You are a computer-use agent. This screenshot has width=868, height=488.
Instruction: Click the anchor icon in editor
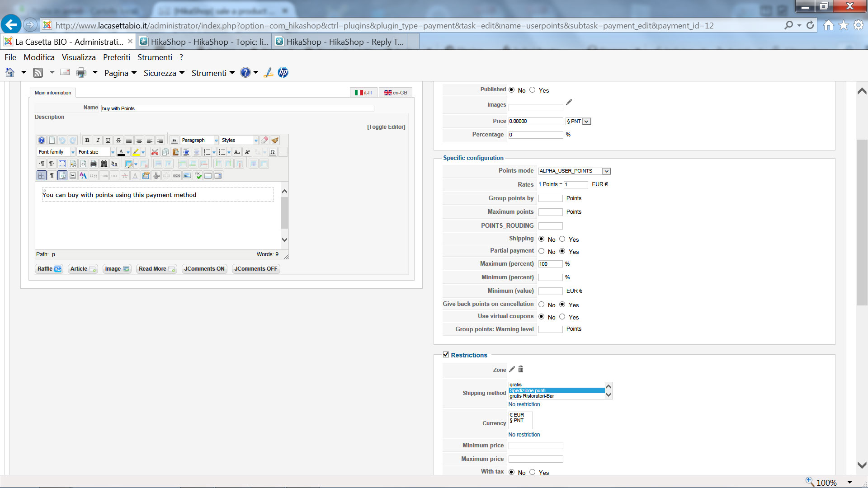(156, 175)
